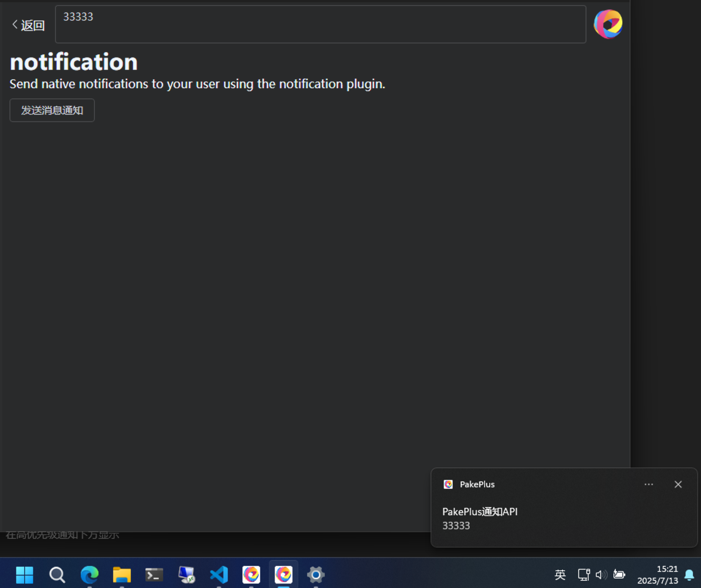Open notification options (three dots) in toast
The height and width of the screenshot is (588, 701).
click(649, 484)
